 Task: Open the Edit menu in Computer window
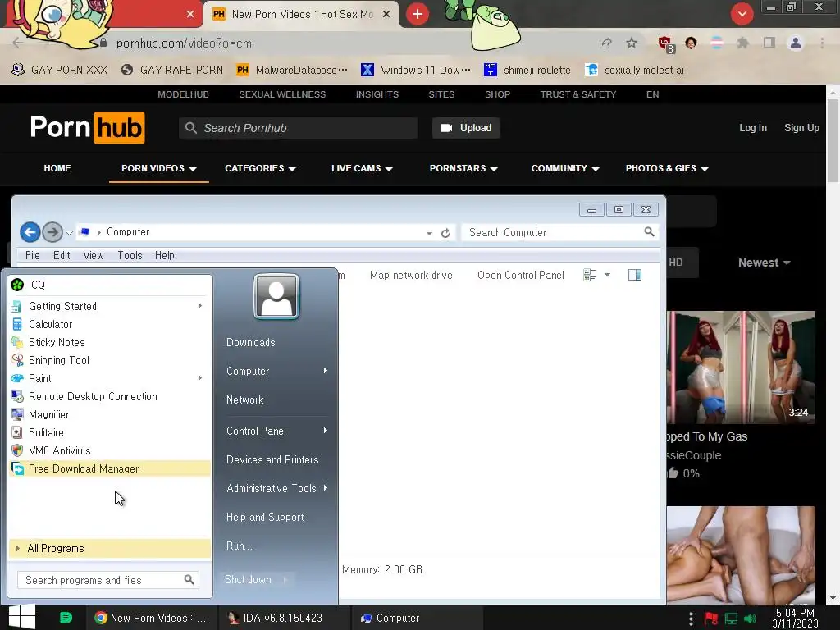click(x=62, y=256)
